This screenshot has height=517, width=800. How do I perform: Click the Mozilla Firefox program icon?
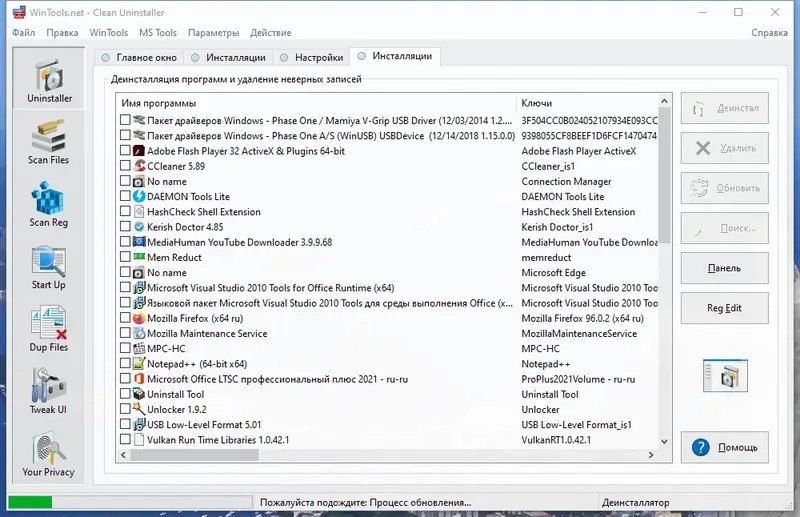(139, 318)
